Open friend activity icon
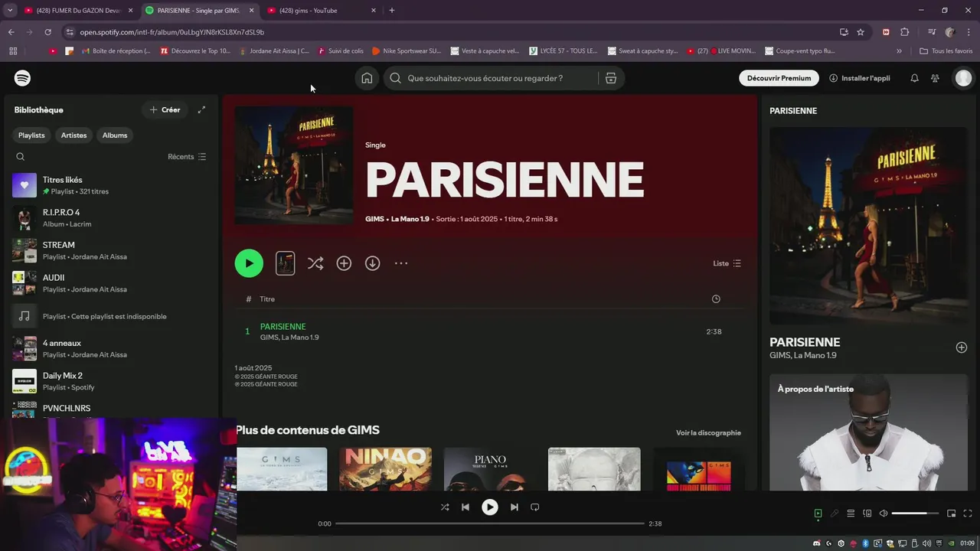The image size is (980, 551). coord(935,78)
